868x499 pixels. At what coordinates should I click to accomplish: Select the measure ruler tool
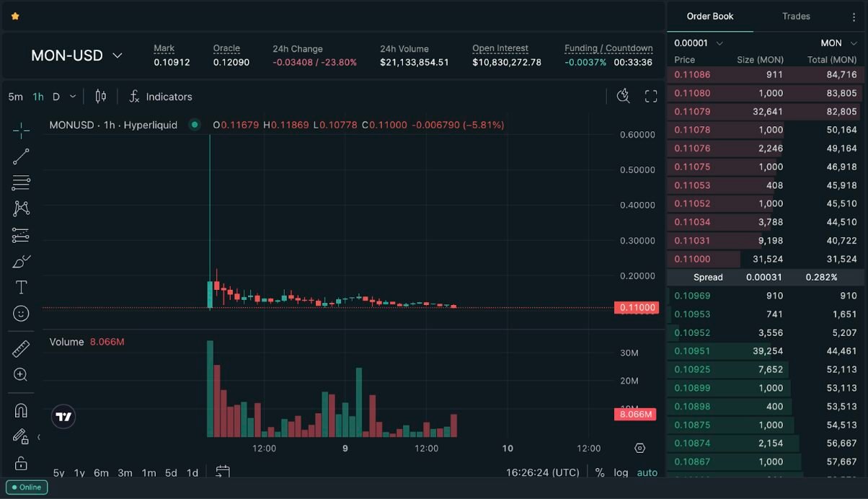click(x=19, y=348)
